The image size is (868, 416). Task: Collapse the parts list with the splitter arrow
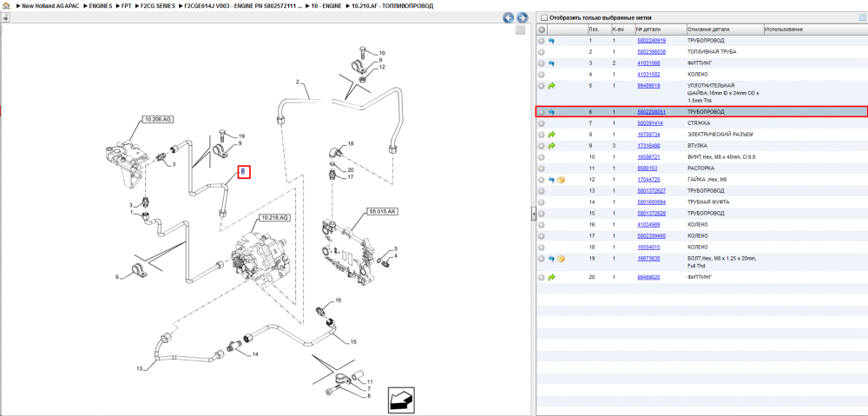[x=533, y=214]
